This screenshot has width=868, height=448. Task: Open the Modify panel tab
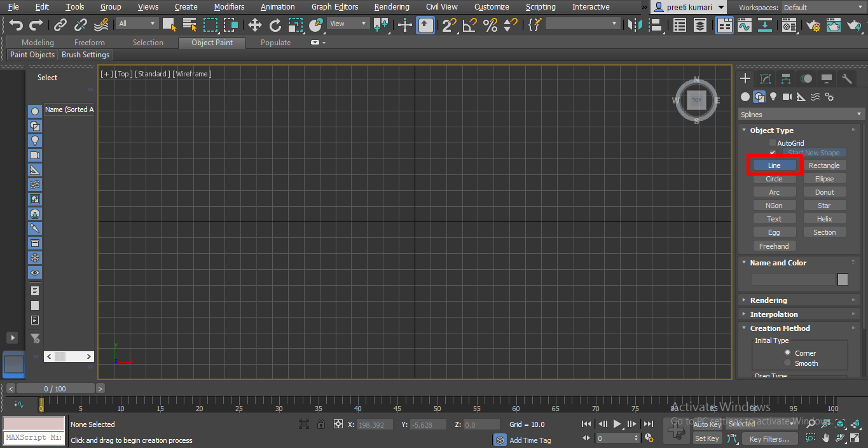point(766,78)
